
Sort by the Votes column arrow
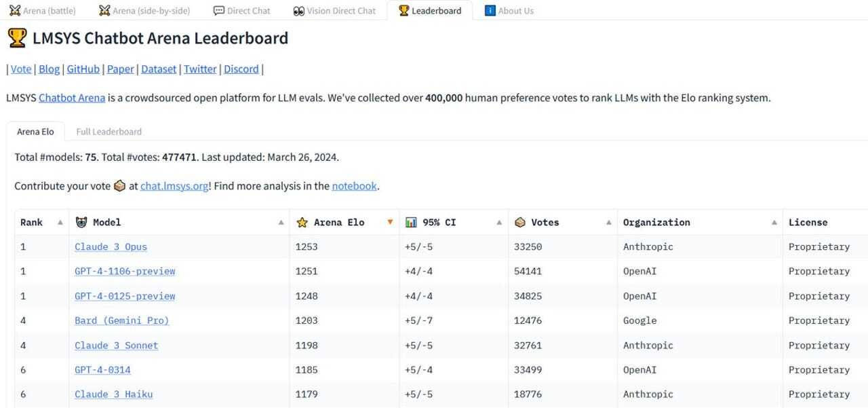[608, 223]
